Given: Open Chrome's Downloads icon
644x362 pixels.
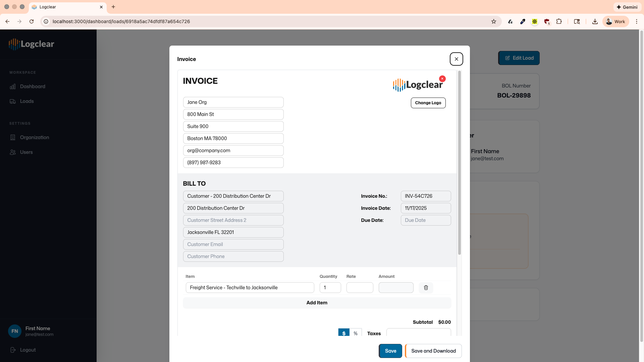Looking at the screenshot, I should click(595, 21).
